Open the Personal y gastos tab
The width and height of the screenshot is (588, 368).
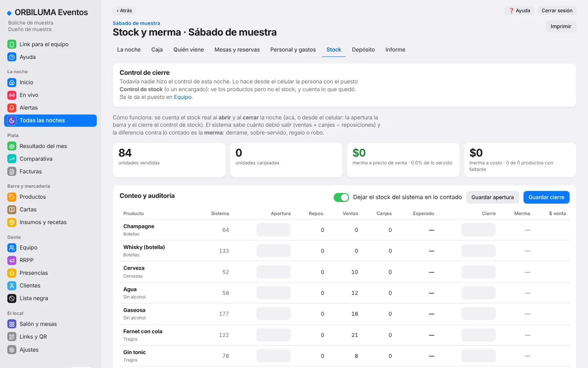pos(293,49)
